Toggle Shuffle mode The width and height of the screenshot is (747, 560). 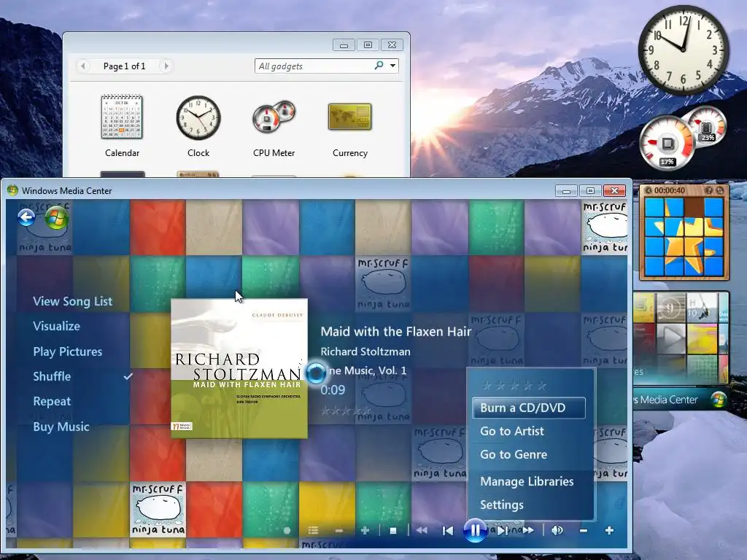coord(52,376)
